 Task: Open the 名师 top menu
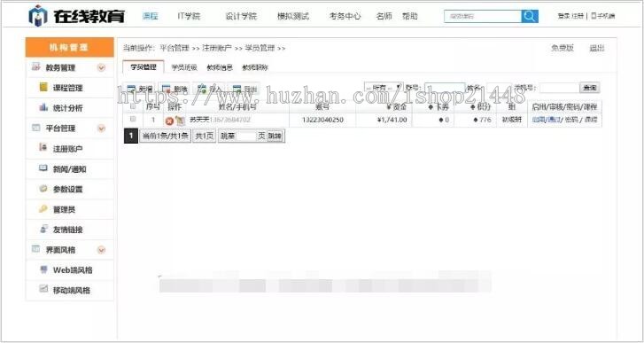click(x=384, y=16)
